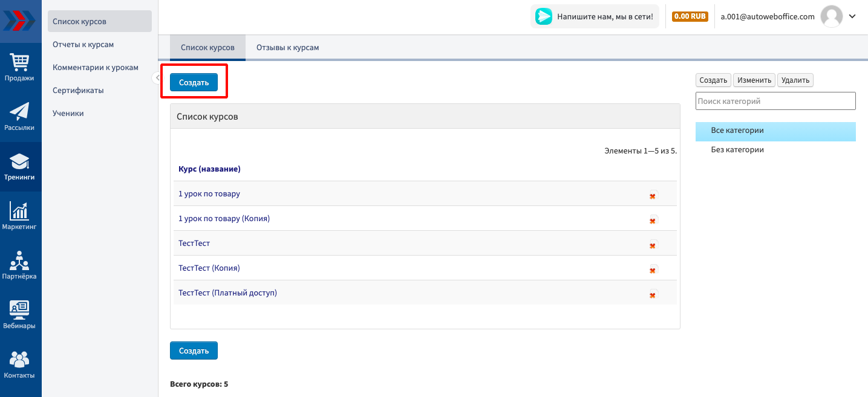Open the Рассылки paper plane section
This screenshot has width=868, height=397.
[x=20, y=117]
